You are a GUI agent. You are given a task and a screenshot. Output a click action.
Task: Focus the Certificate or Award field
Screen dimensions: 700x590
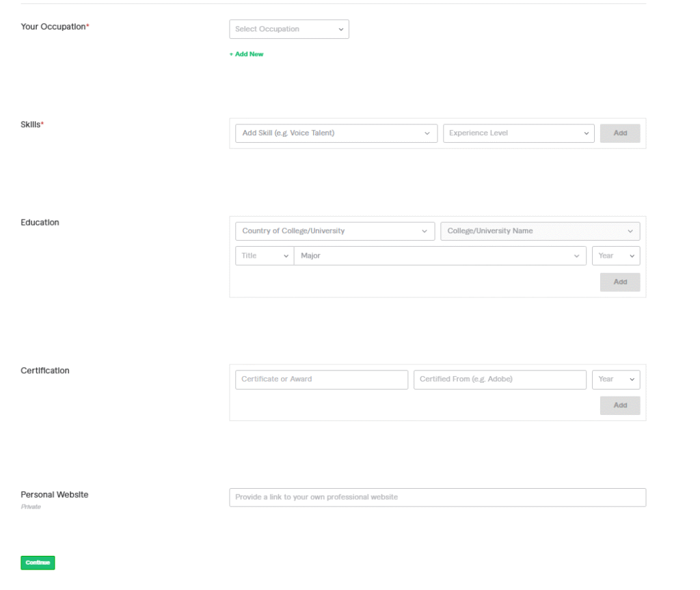321,379
